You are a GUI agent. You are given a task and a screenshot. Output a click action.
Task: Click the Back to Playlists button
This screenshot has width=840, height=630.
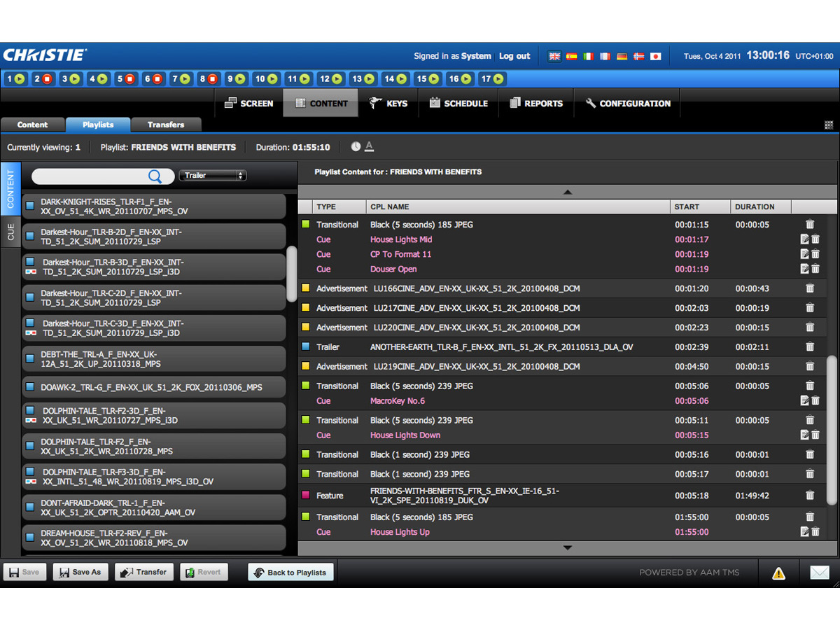290,572
